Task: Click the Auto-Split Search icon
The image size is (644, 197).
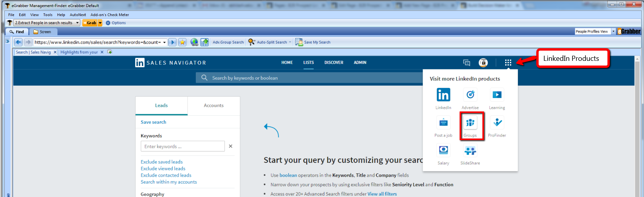Action: tap(252, 42)
